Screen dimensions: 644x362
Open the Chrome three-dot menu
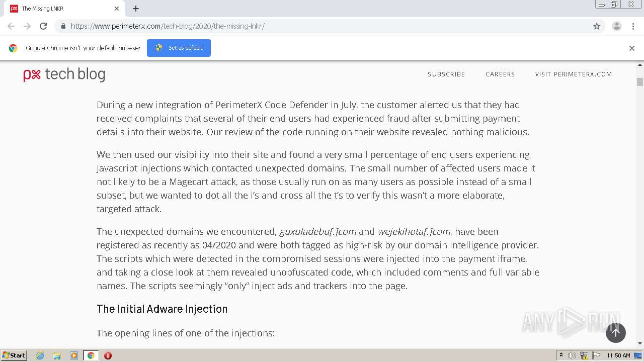(x=633, y=26)
